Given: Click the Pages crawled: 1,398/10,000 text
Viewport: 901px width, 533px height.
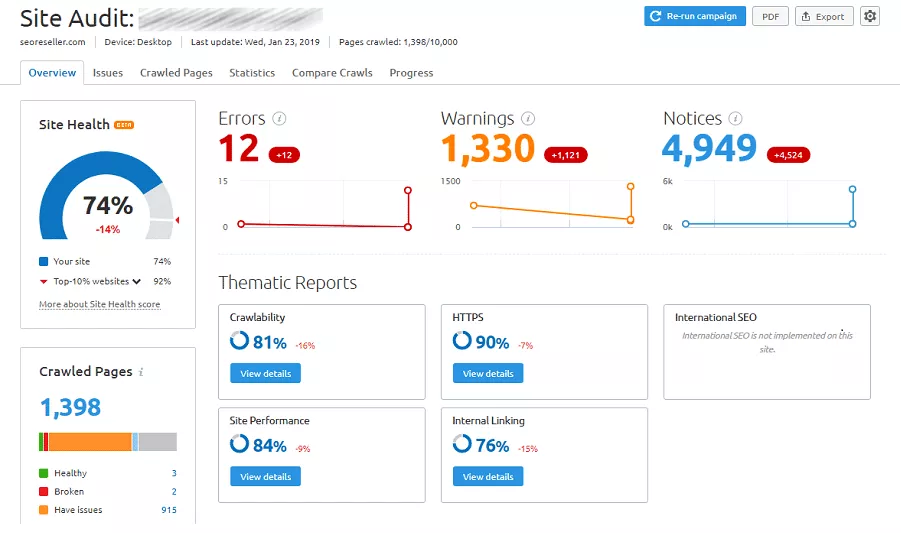Looking at the screenshot, I should [x=398, y=42].
